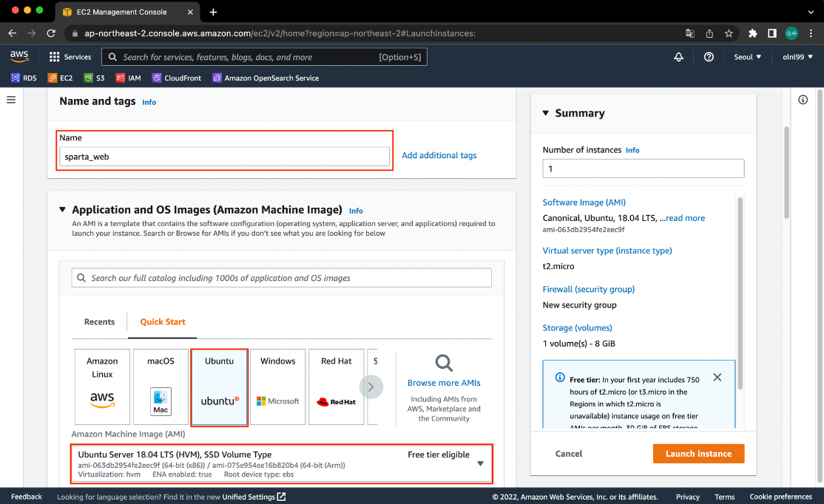Open Info link next to Name and tags

coord(149,103)
